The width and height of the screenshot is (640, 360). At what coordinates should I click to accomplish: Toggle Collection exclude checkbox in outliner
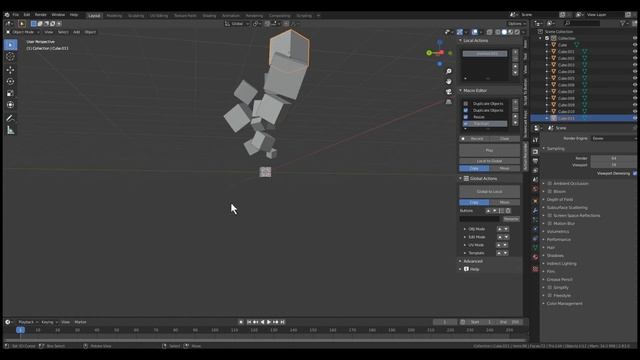pos(547,38)
